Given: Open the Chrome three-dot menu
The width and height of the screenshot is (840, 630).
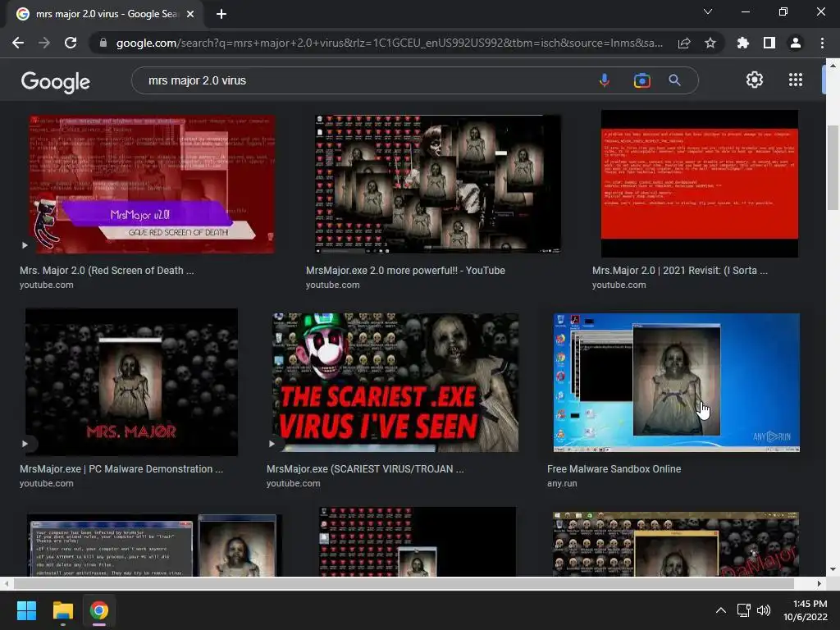Looking at the screenshot, I should point(822,43).
